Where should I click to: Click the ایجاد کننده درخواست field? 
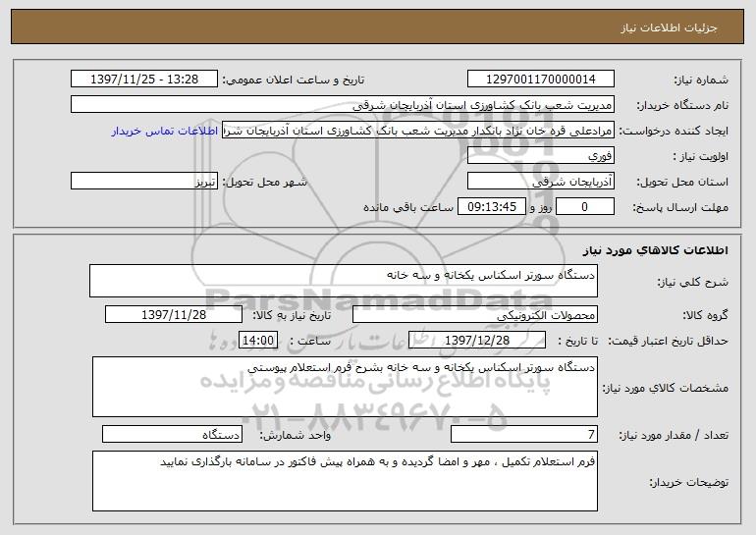(418, 131)
